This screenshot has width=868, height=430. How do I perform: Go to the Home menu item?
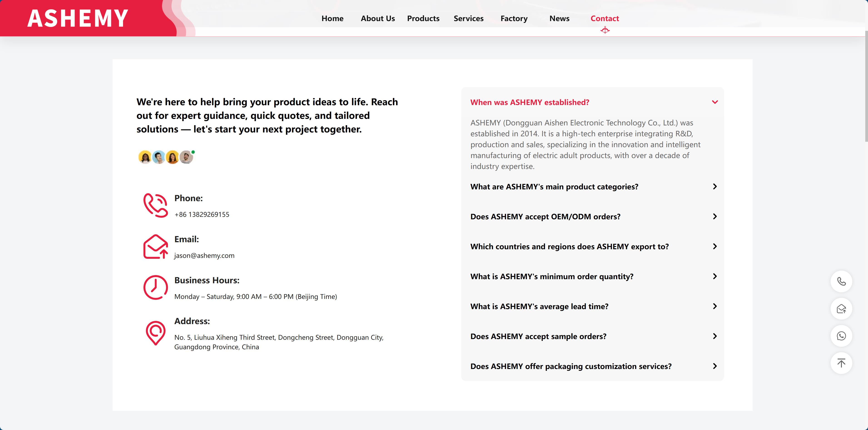332,19
